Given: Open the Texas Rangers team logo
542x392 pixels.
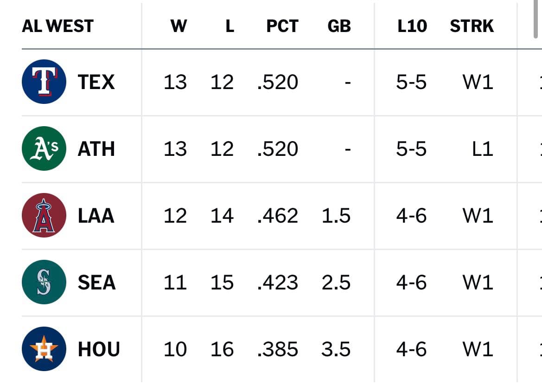Looking at the screenshot, I should [44, 82].
